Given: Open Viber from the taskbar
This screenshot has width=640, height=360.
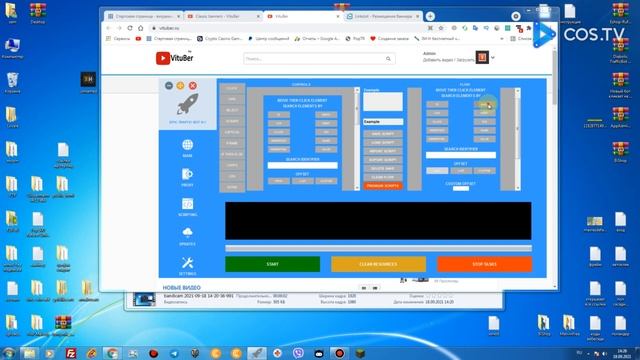Looking at the screenshot, I should [298, 353].
